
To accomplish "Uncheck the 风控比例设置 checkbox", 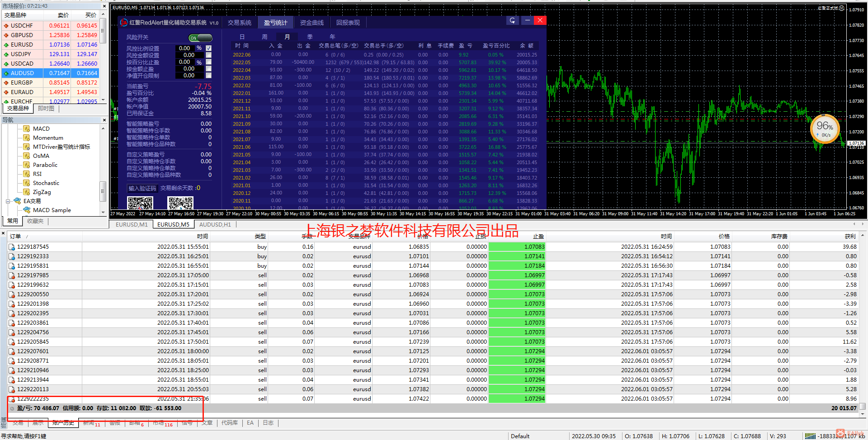I will (209, 48).
